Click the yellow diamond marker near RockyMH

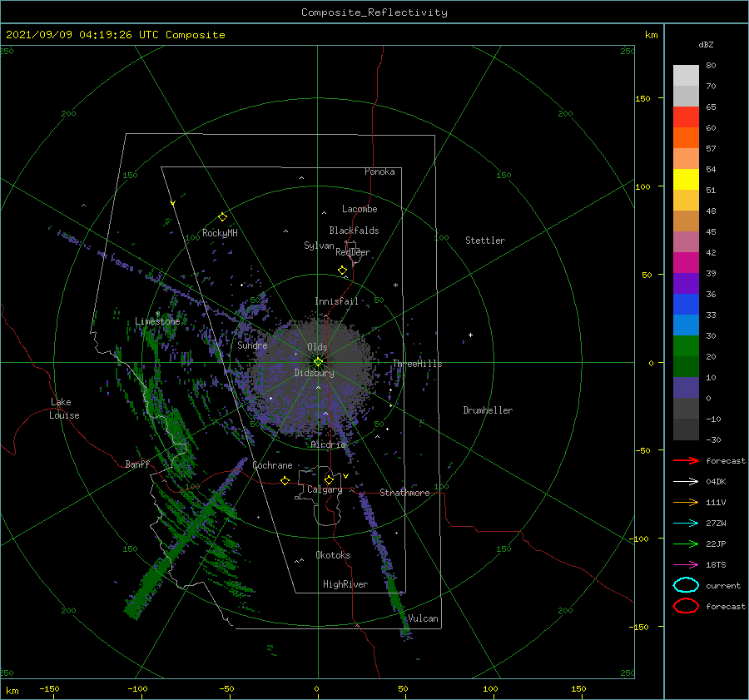[x=222, y=217]
